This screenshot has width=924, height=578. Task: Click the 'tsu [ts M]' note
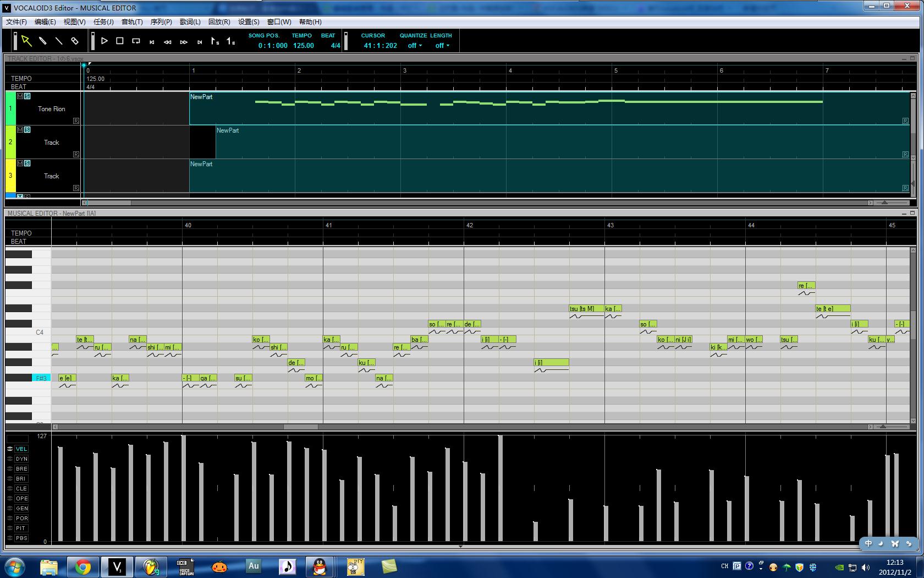tap(586, 309)
